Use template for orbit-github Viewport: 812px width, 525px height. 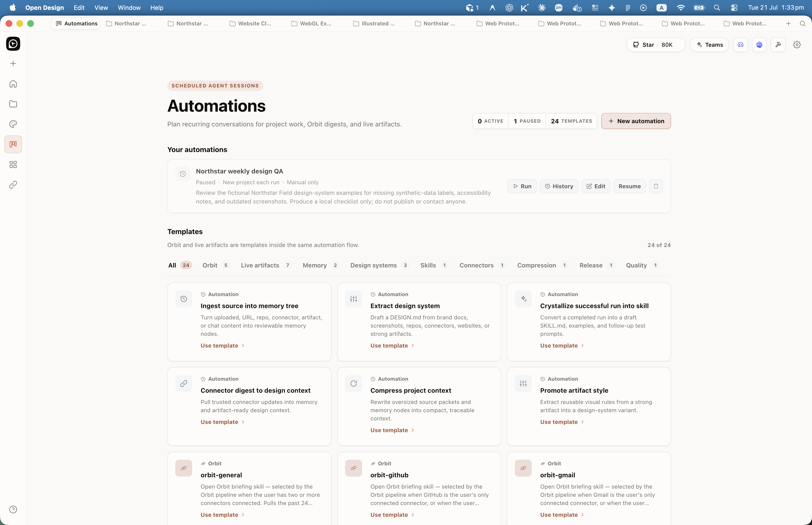coord(392,515)
